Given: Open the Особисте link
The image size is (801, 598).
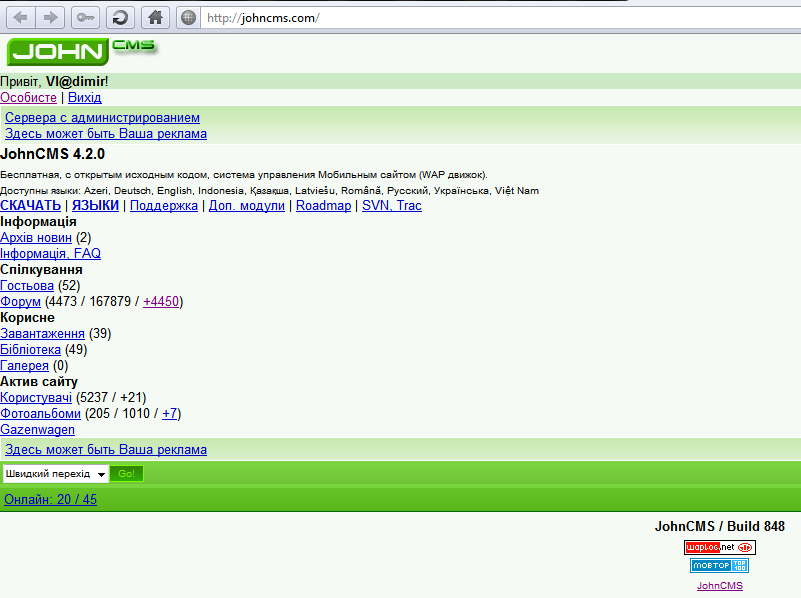Looking at the screenshot, I should tap(28, 98).
